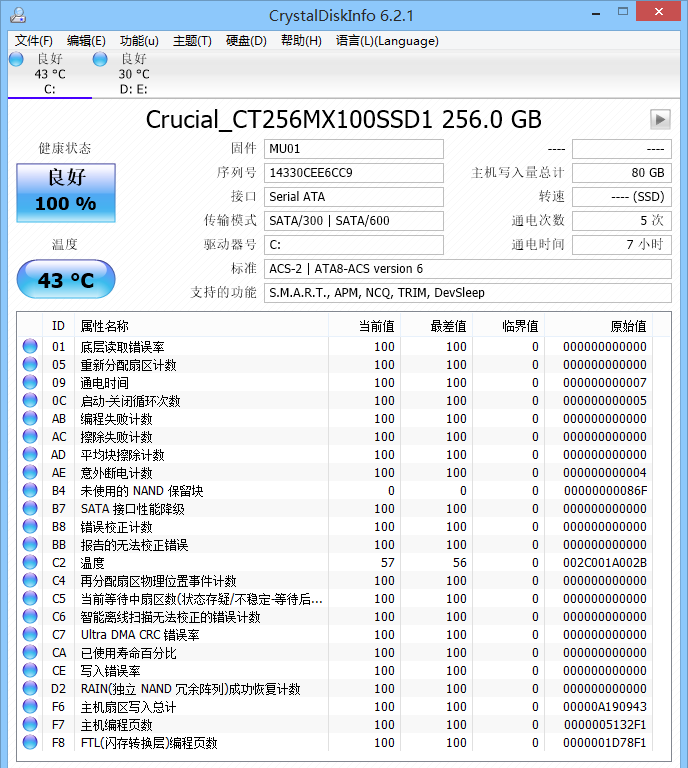Click the power on count field 5 次

(621, 221)
